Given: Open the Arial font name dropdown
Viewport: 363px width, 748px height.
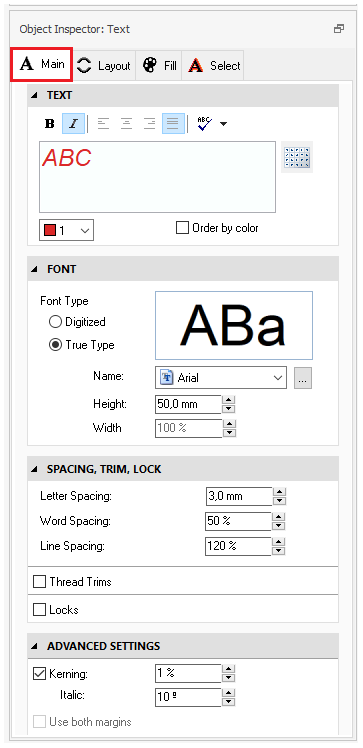Looking at the screenshot, I should 221,378.
